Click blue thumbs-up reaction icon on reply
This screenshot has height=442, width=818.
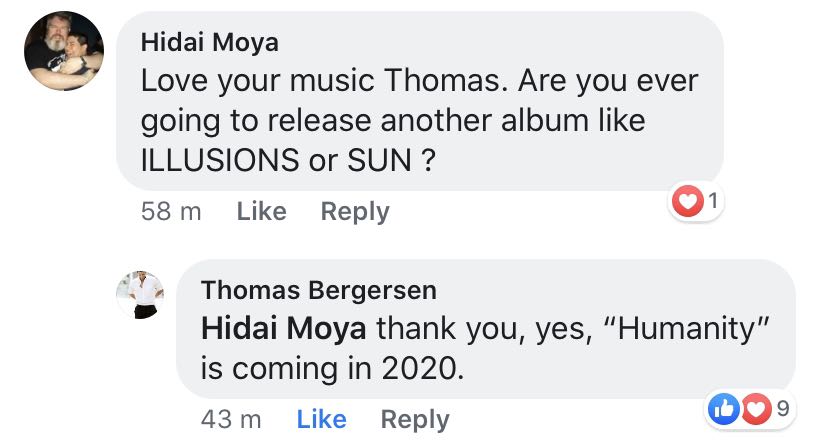tap(723, 408)
